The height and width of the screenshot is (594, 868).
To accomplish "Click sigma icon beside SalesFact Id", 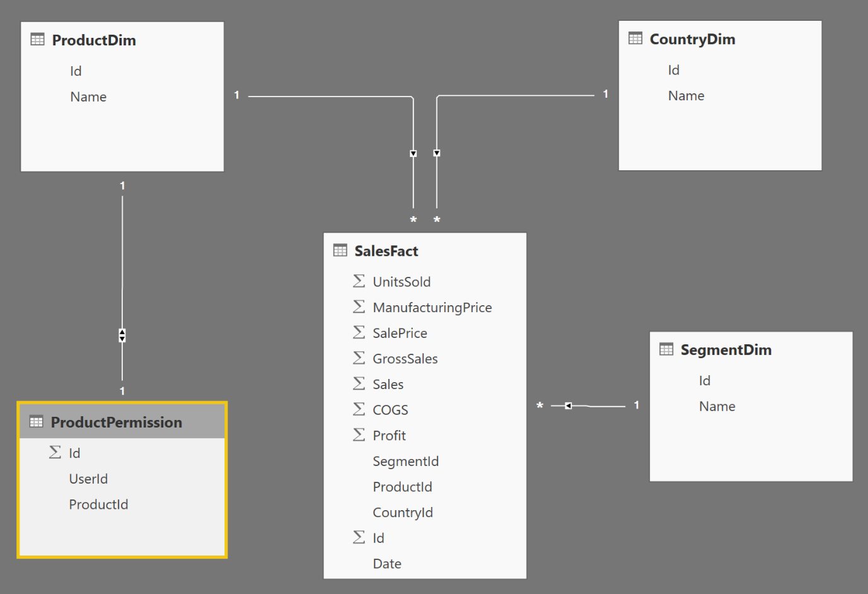I will 359,537.
